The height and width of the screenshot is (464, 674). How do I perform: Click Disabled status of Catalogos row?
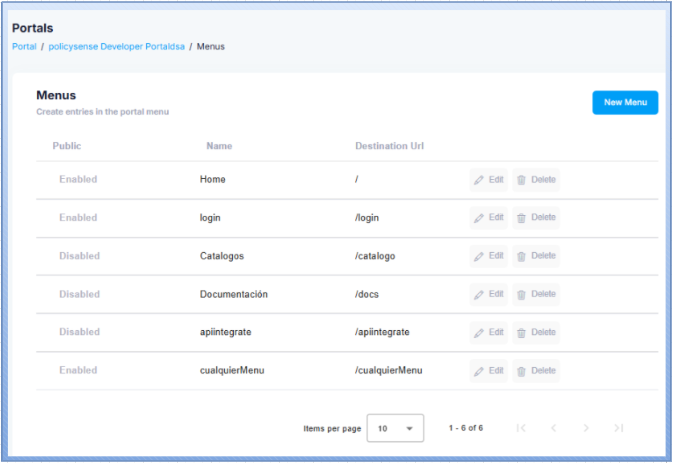pos(79,256)
